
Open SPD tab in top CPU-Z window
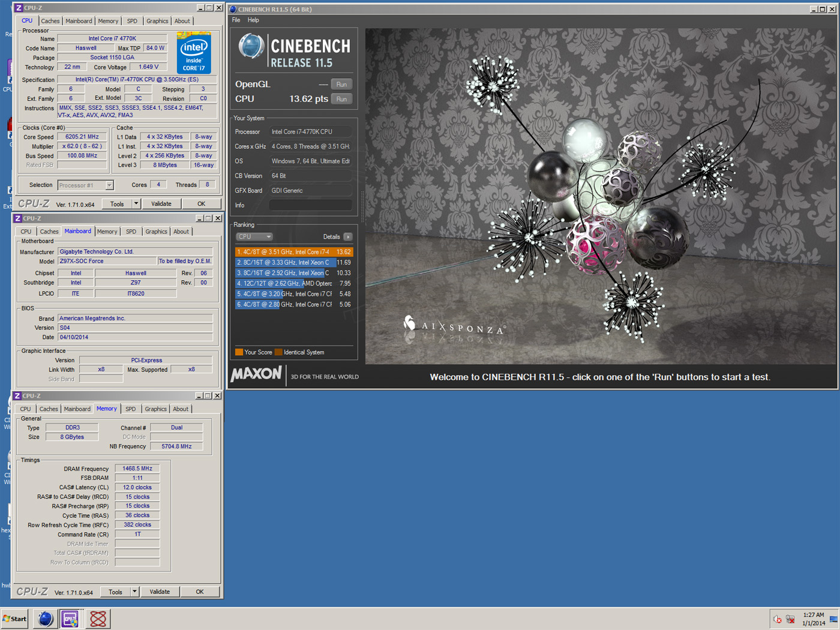click(x=132, y=21)
